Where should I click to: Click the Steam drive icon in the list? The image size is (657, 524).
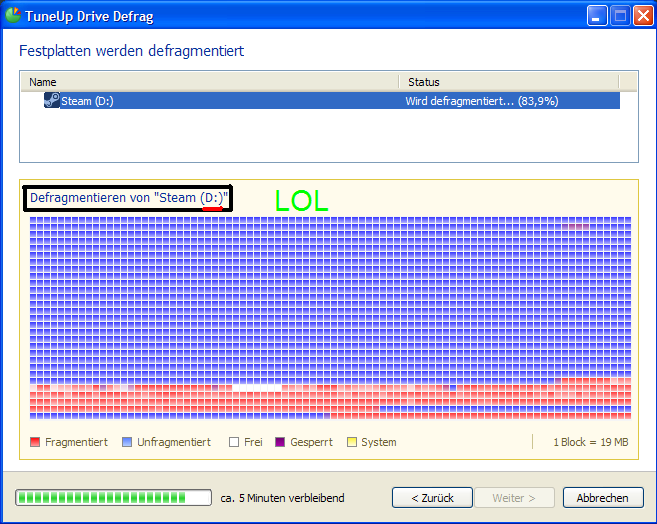pyautogui.click(x=52, y=101)
